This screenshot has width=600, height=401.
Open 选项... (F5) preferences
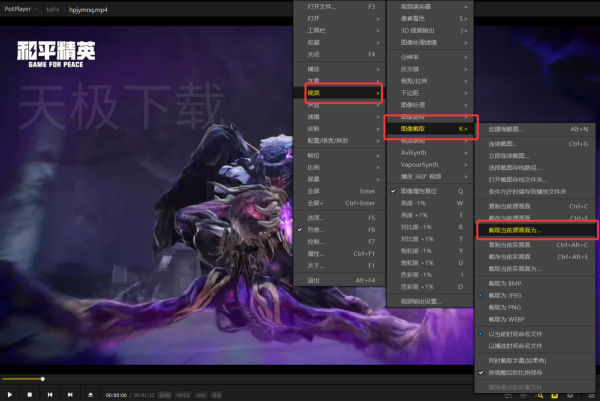340,218
